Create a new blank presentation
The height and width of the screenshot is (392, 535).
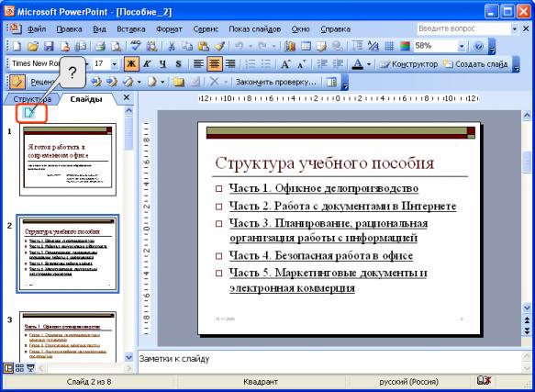coord(17,46)
